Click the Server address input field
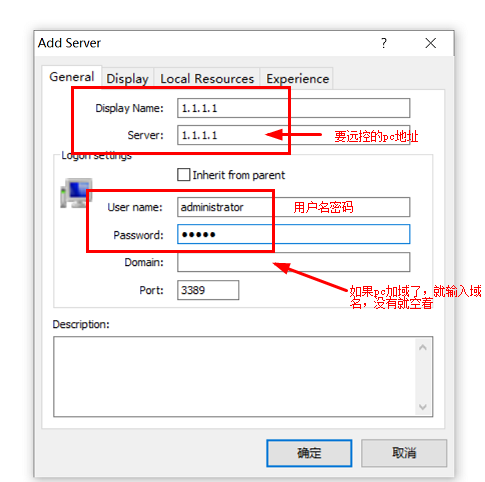This screenshot has height=482, width=485. (x=293, y=135)
